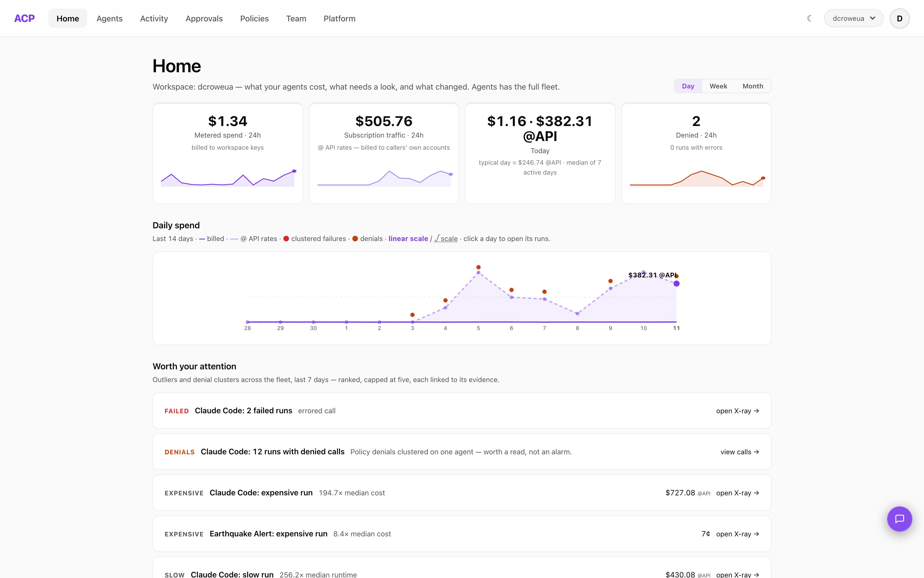Click day 11 highlighted point on chart
Screen dimensions: 924x578
pos(677,284)
